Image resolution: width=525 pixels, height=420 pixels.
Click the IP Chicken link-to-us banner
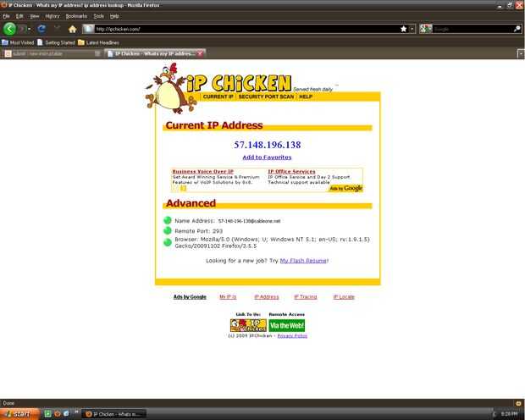[x=248, y=325]
